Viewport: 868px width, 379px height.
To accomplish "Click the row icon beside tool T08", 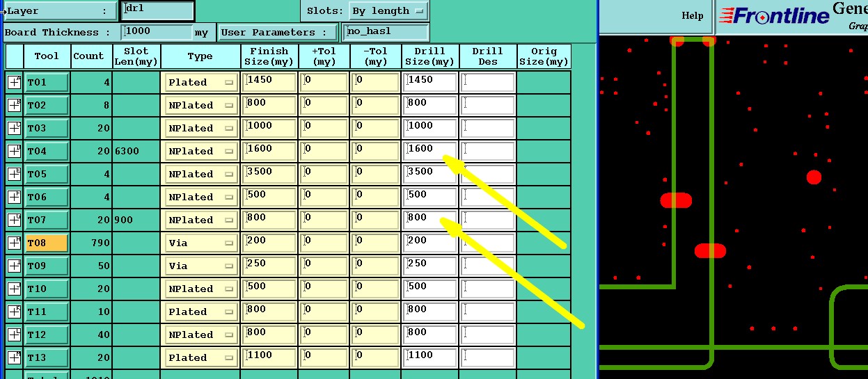I will click(14, 243).
